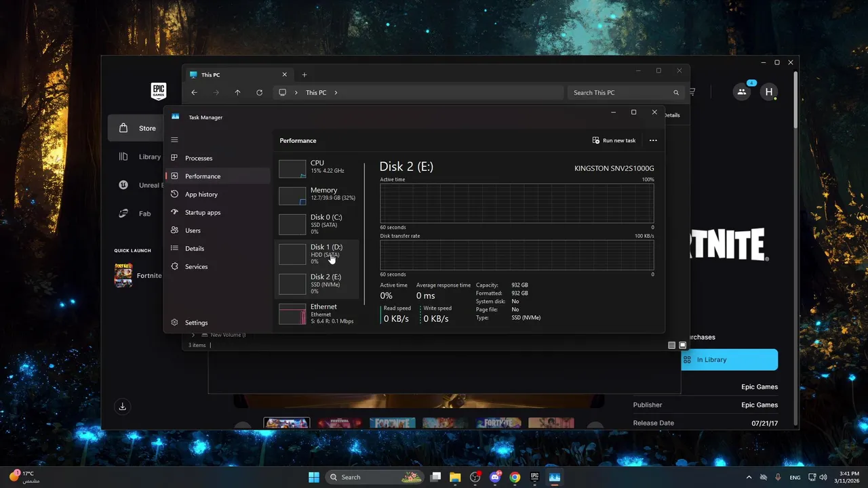Add new File Explorer tab
868x488 pixels.
pos(304,75)
